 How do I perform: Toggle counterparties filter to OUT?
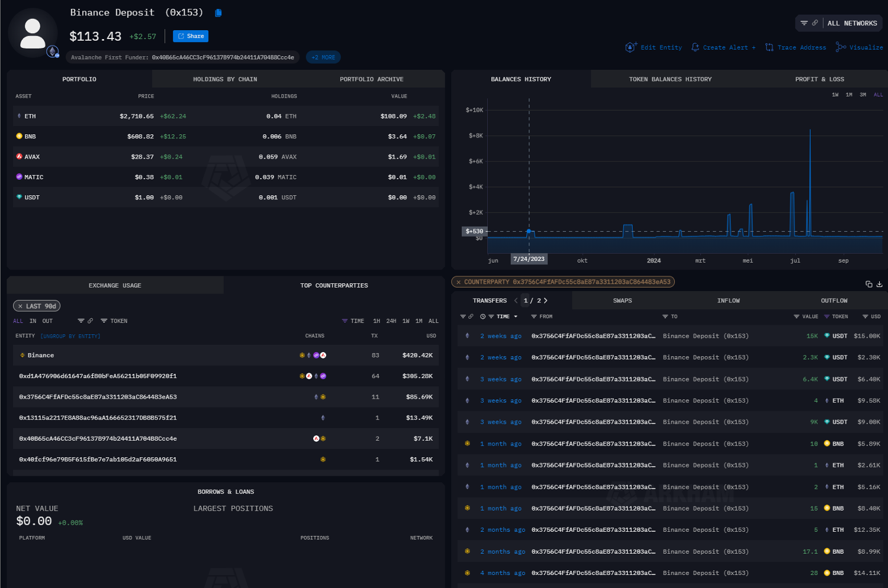[47, 321]
